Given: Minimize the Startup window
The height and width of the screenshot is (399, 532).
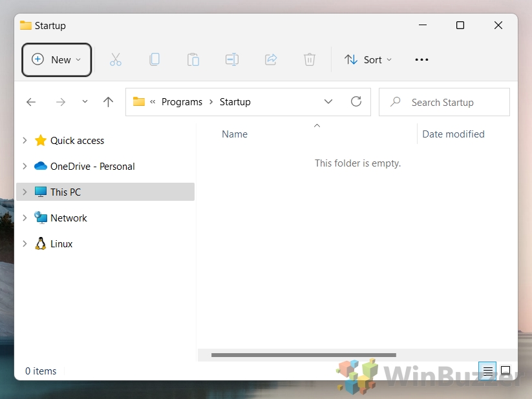Looking at the screenshot, I should click(x=423, y=25).
